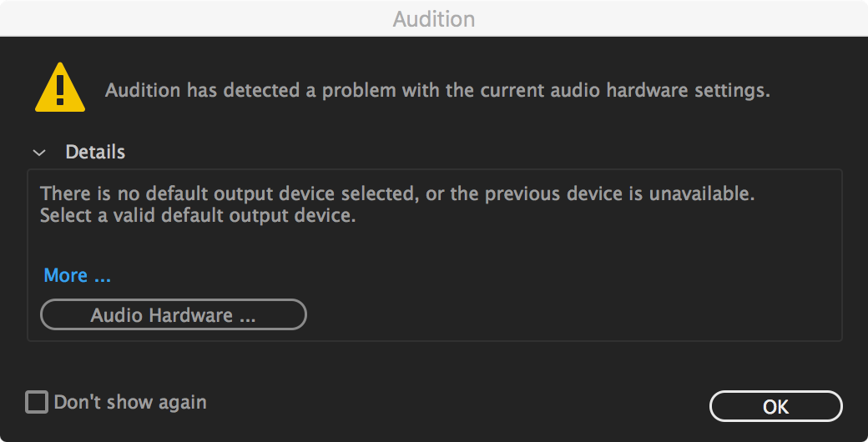Click the word "Audition" in the headline message
Viewport: 868px width, 442px height.
pos(140,90)
